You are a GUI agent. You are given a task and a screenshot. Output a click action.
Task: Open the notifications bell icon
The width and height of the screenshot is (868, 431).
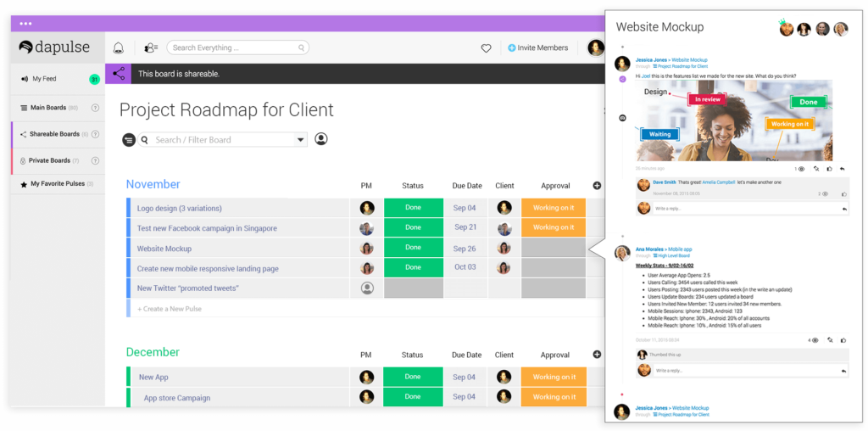tap(118, 48)
